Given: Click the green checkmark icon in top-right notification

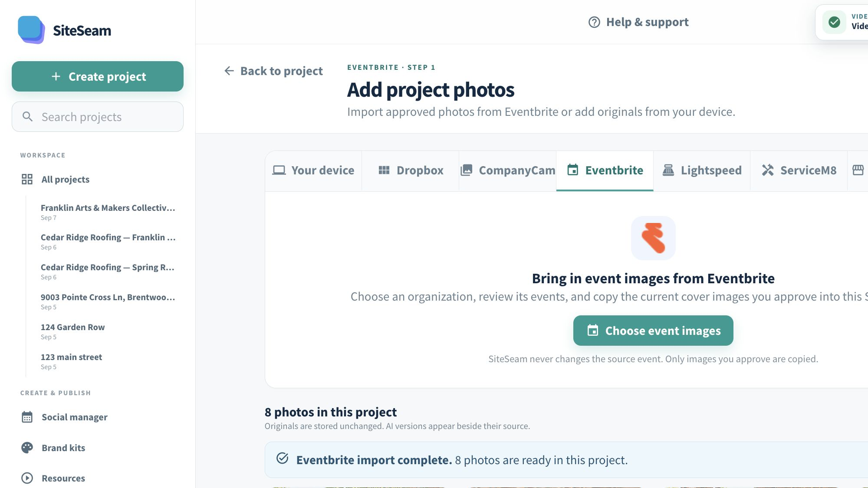Looking at the screenshot, I should click(x=834, y=22).
